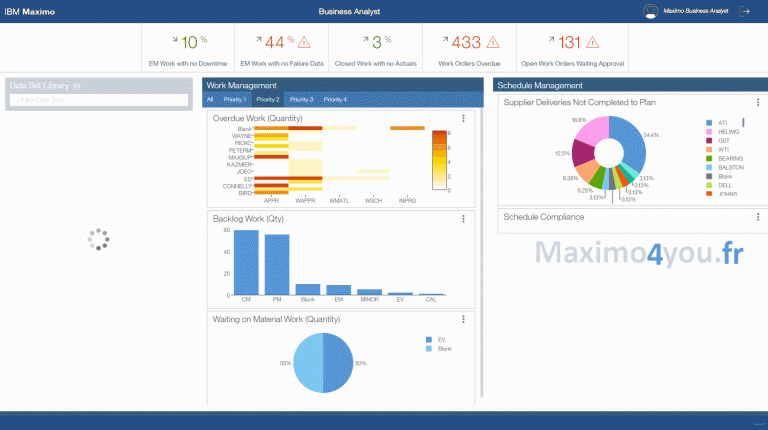Click the supplier legend scrollbar thumb
The image size is (768, 430).
point(743,122)
